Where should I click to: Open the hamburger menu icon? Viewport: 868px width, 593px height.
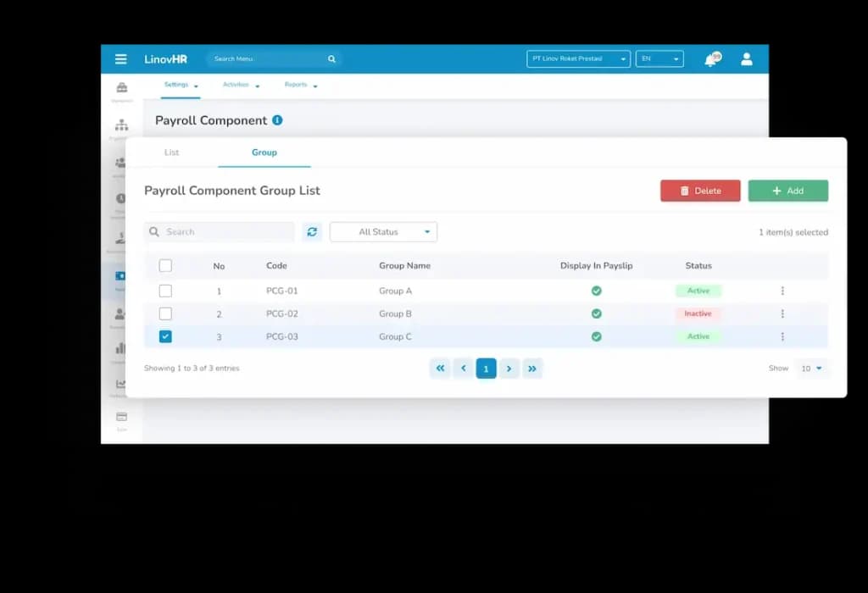point(120,58)
